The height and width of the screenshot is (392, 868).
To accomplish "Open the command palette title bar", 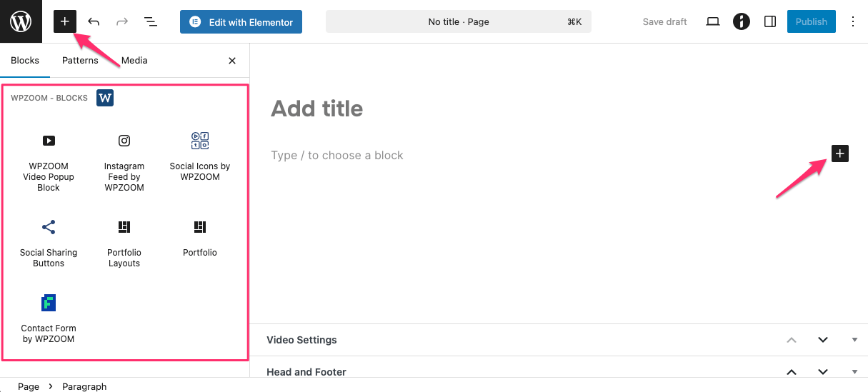I will [x=458, y=21].
